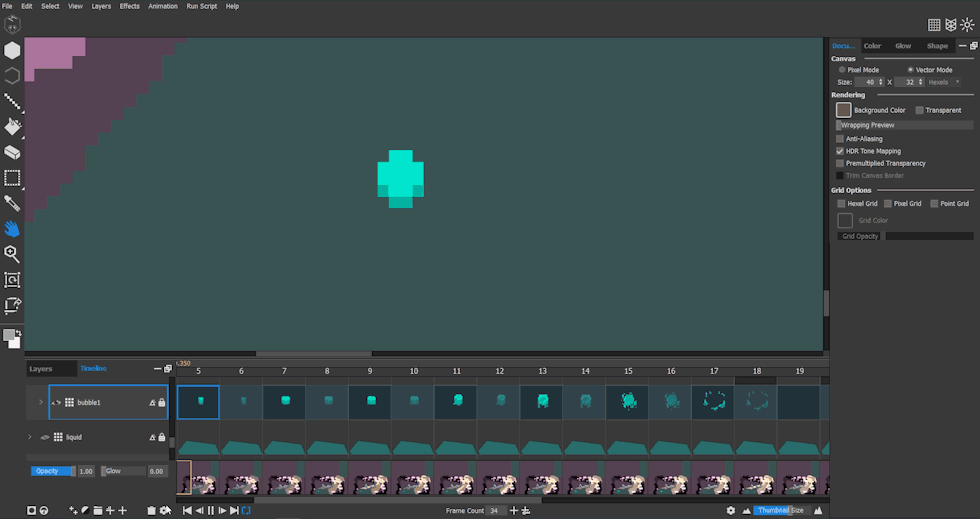This screenshot has height=519, width=980.
Task: Open the Effects menu
Action: coord(130,6)
